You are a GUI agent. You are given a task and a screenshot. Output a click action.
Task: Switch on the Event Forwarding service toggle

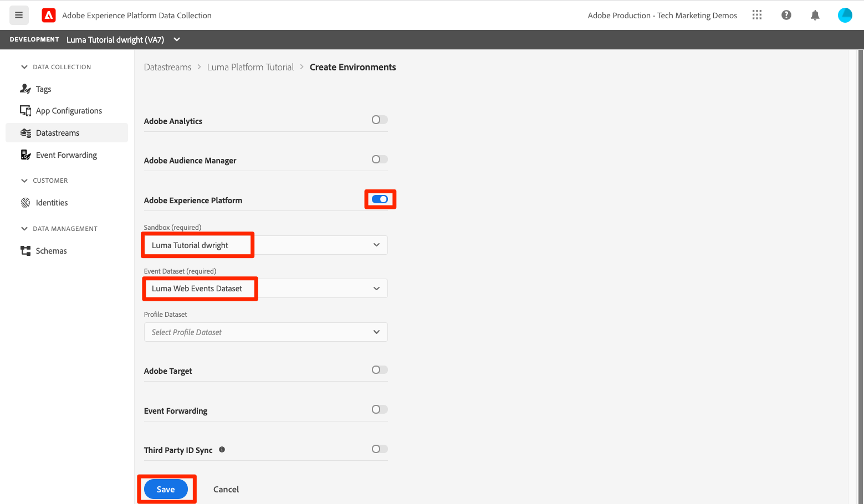point(380,409)
